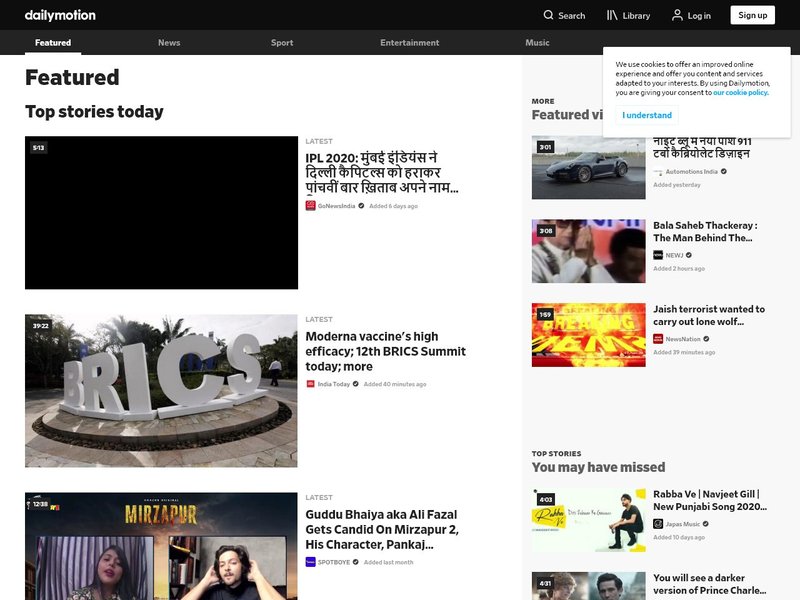The height and width of the screenshot is (600, 800).
Task: Switch to the Sport tab
Action: click(x=281, y=42)
